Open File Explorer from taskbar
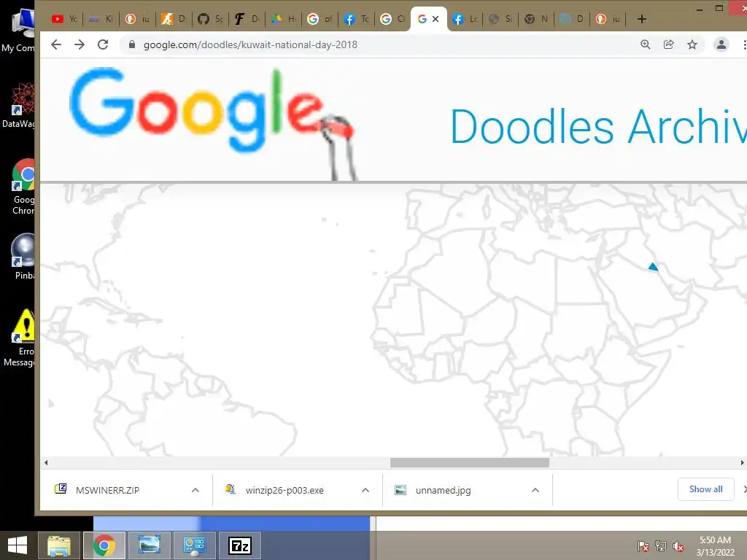 [59, 545]
